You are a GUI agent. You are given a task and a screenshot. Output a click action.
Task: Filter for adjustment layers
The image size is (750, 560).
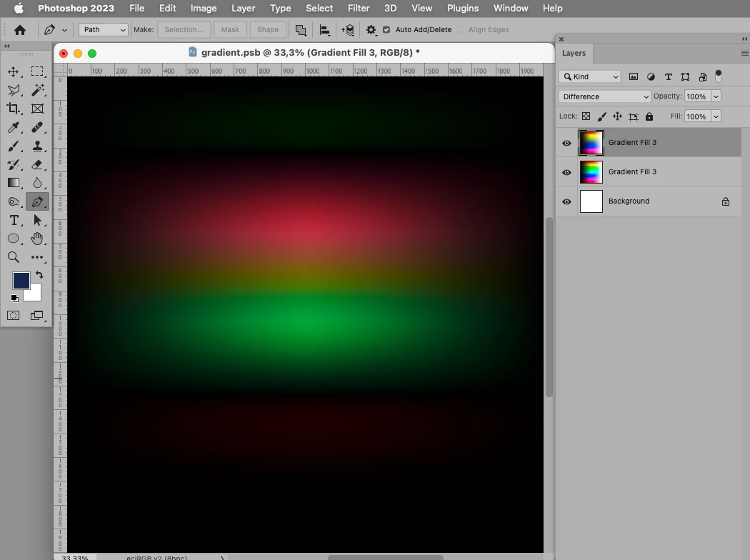[651, 76]
